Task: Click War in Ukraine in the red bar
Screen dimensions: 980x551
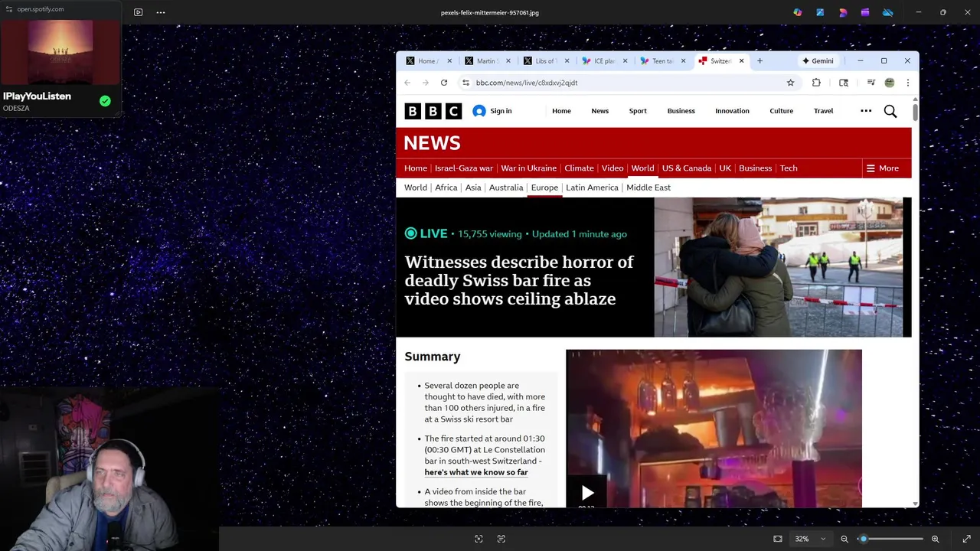Action: coord(528,168)
